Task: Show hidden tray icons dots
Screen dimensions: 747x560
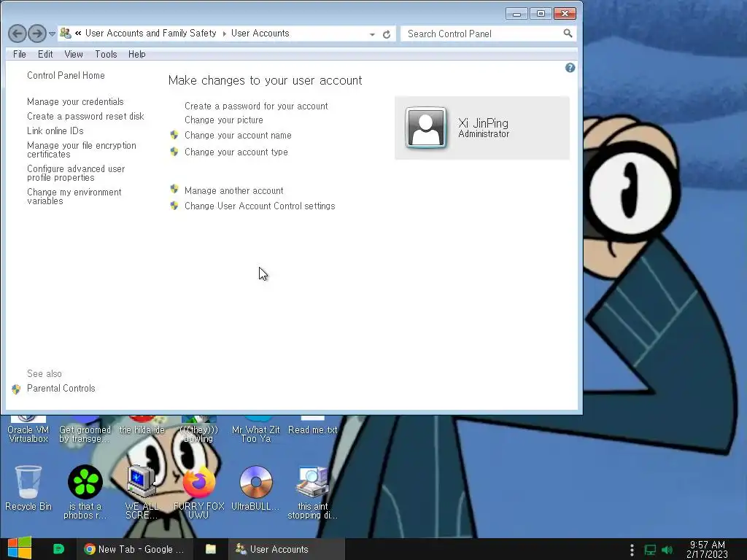Action: [x=632, y=550]
